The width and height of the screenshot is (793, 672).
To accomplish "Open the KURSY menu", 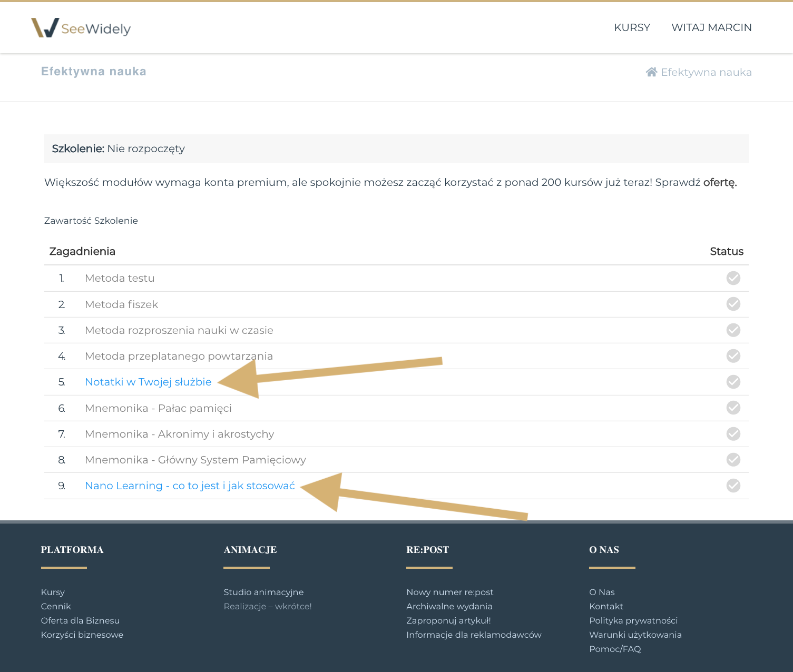I will pyautogui.click(x=632, y=27).
